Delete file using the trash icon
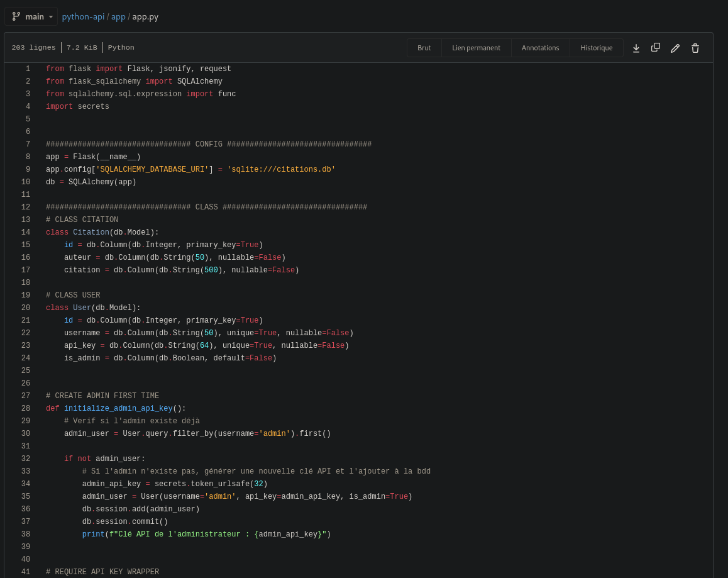The height and width of the screenshot is (578, 728). click(695, 48)
